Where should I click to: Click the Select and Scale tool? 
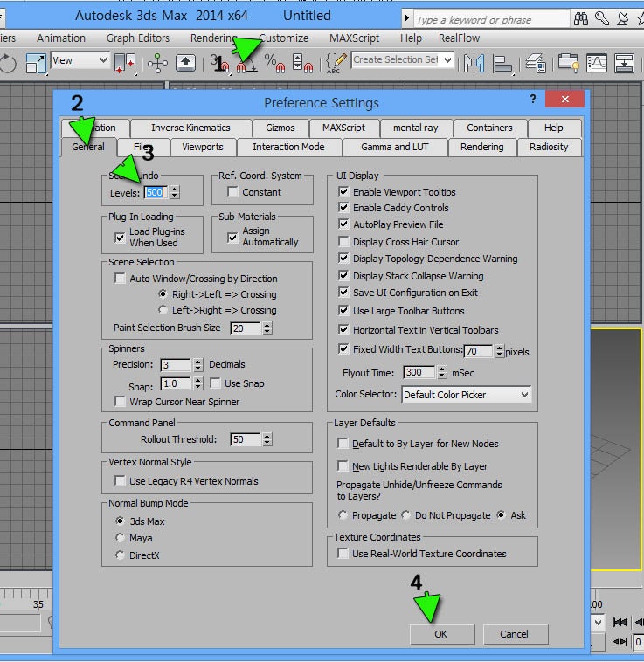click(x=36, y=63)
